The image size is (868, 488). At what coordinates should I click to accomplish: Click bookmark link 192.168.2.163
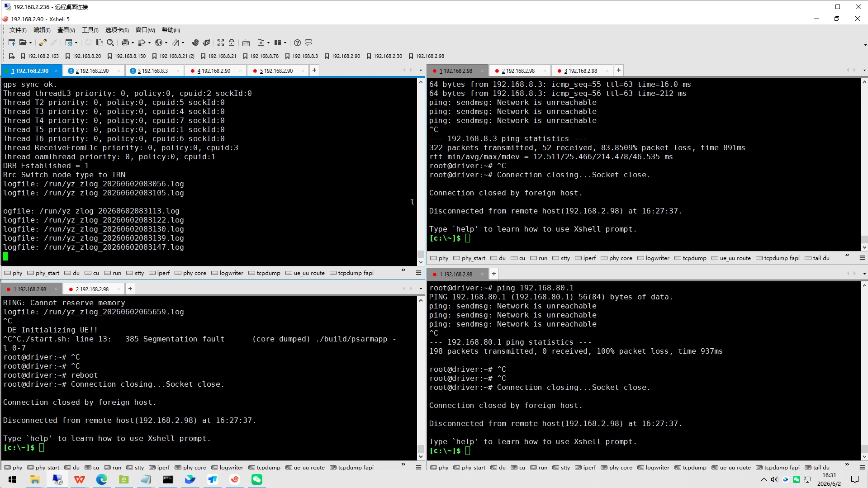tap(39, 56)
